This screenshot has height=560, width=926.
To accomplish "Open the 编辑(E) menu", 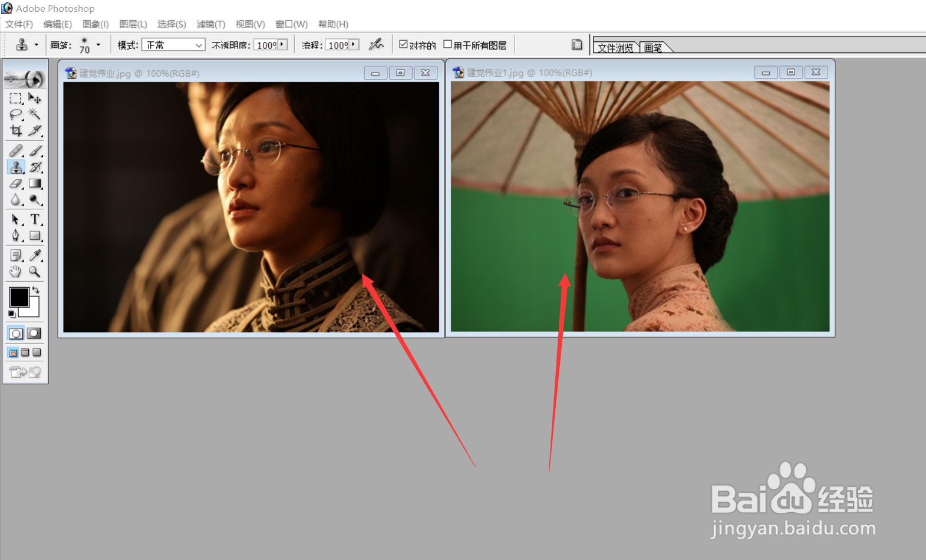I will pyautogui.click(x=57, y=24).
